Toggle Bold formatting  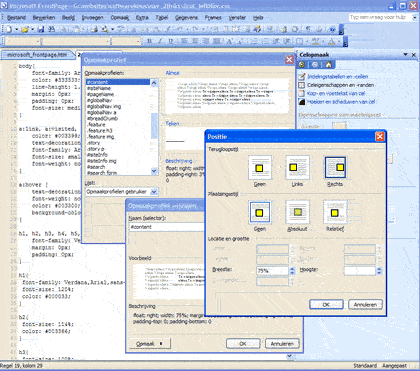coord(149,41)
